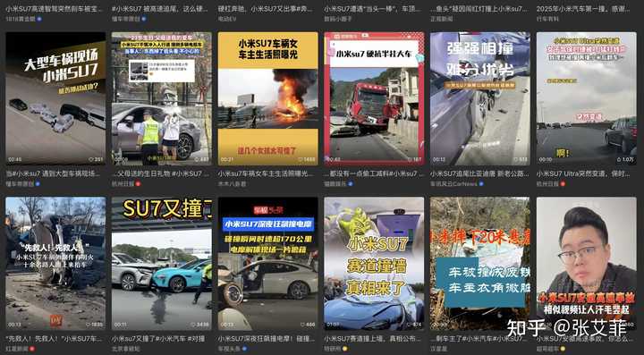Click the red verified badge beside 红星新闻
This screenshot has width=644, height=355.
(31, 349)
